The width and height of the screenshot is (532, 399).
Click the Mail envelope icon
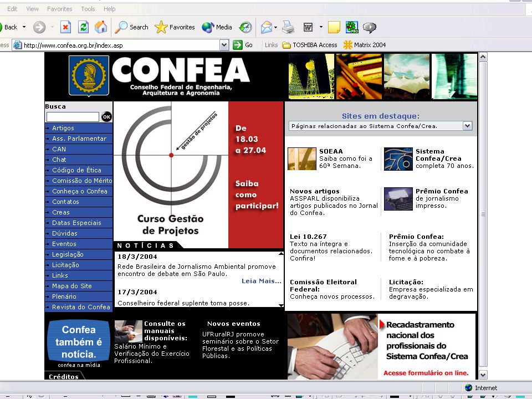point(267,27)
